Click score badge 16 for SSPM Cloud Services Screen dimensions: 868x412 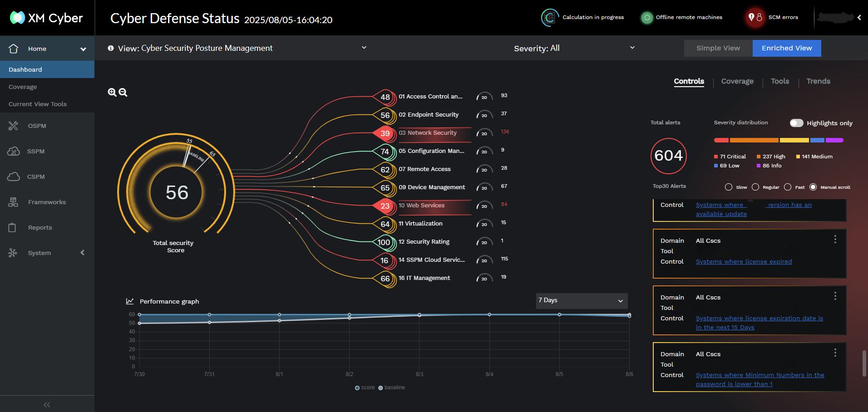pyautogui.click(x=385, y=260)
